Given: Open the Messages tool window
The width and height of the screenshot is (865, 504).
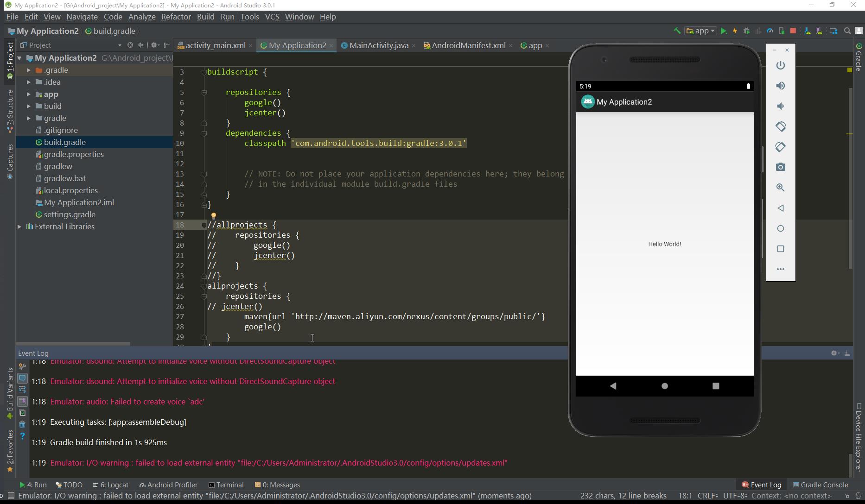Looking at the screenshot, I should click(277, 485).
